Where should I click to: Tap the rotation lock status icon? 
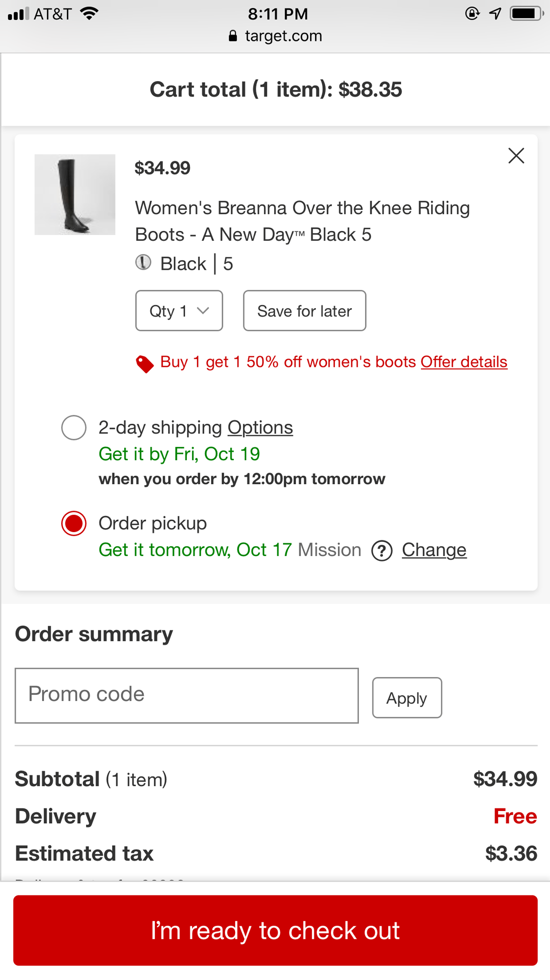click(x=472, y=14)
